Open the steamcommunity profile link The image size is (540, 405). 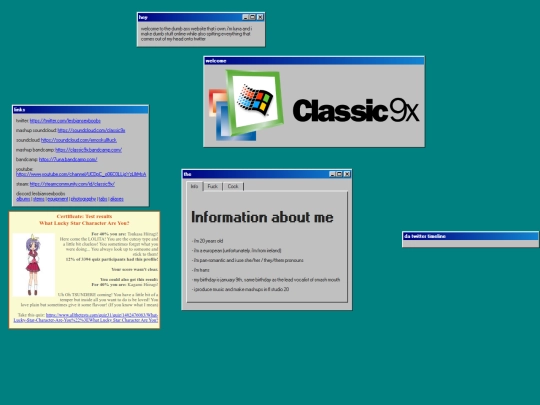click(x=72, y=184)
